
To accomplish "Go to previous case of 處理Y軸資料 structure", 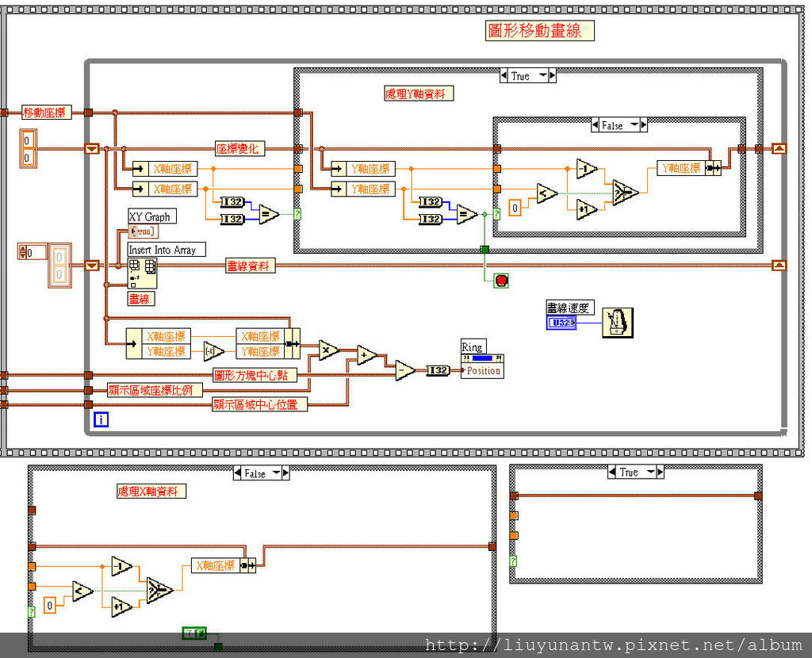I will 504,76.
